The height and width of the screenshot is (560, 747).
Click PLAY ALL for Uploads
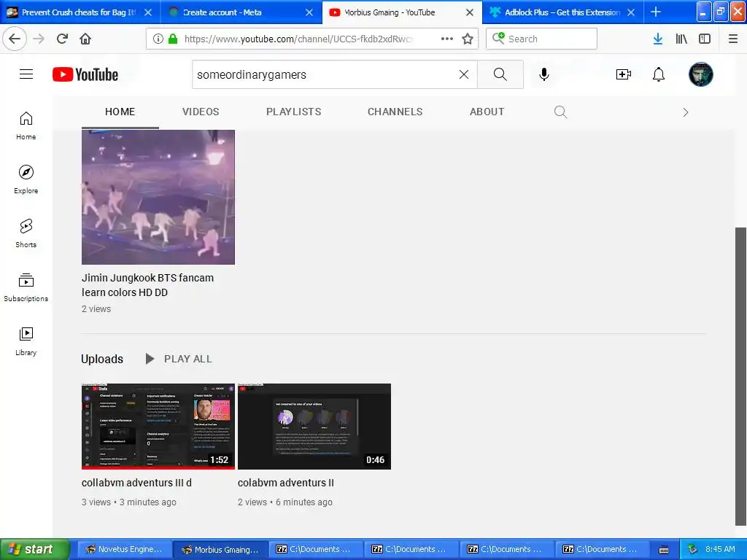[x=179, y=359]
